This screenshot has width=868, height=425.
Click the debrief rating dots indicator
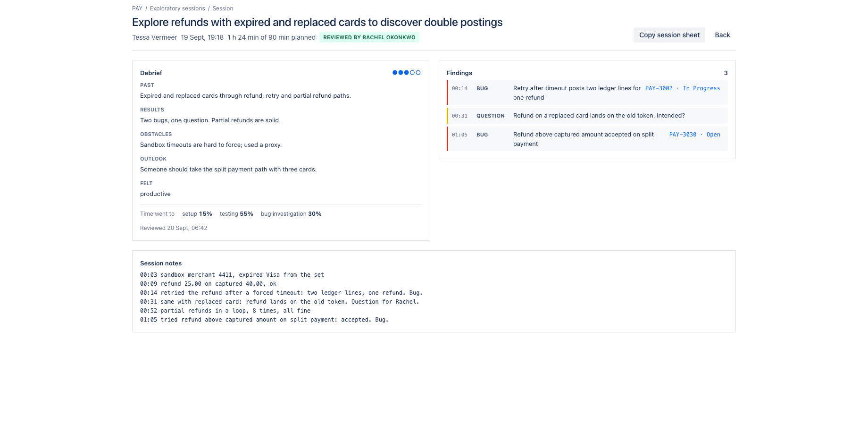click(x=406, y=73)
